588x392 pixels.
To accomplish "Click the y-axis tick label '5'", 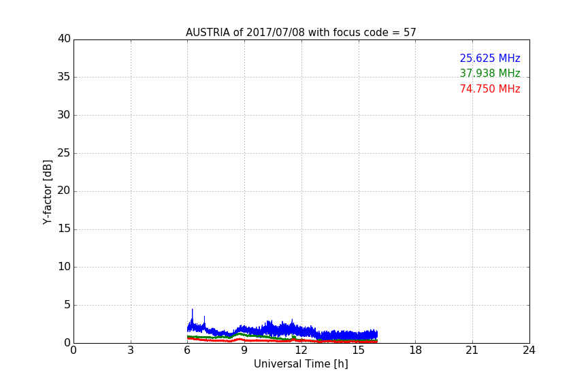I will 67,305.
